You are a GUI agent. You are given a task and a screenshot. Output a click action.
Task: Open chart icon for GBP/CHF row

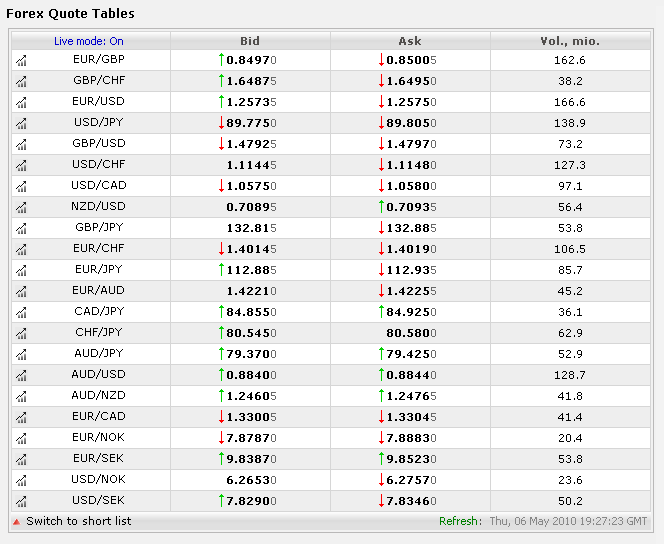pos(21,82)
